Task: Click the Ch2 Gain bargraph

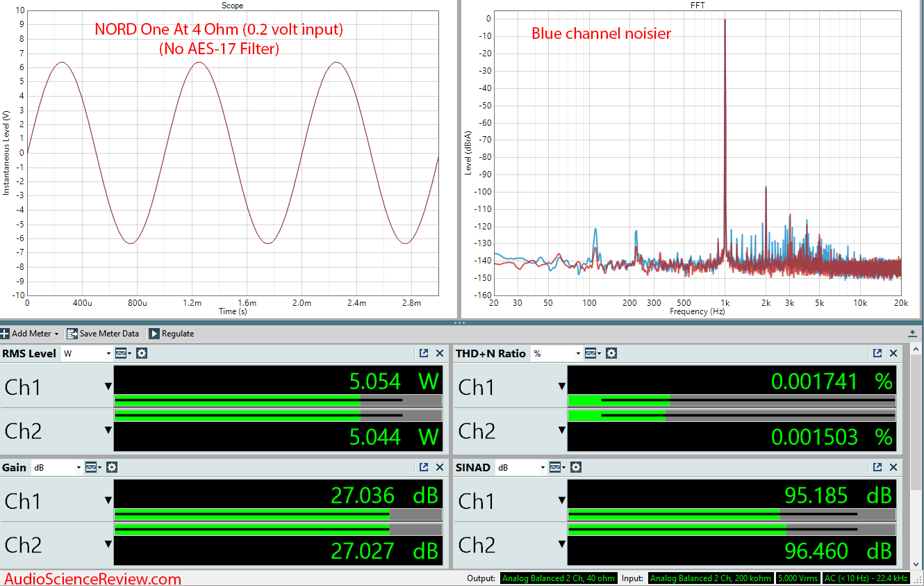Action: pos(278,530)
